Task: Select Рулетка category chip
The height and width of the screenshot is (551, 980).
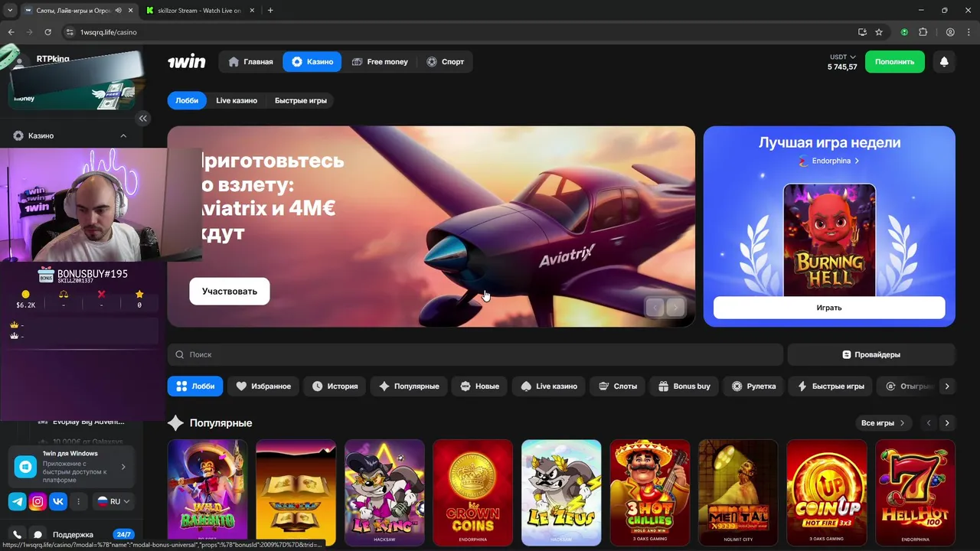Action: (x=753, y=386)
